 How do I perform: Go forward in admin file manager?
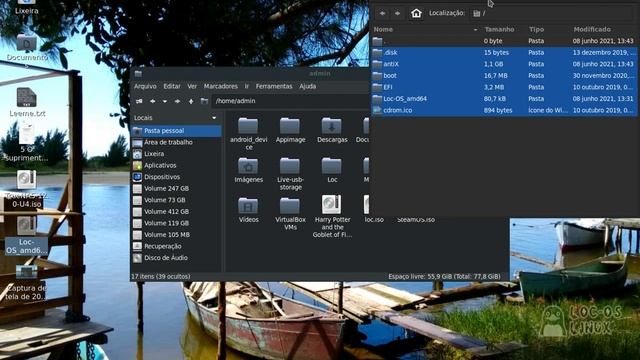pos(177,101)
